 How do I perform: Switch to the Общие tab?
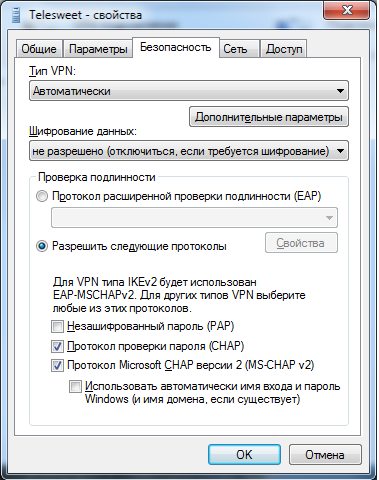pos(39,49)
